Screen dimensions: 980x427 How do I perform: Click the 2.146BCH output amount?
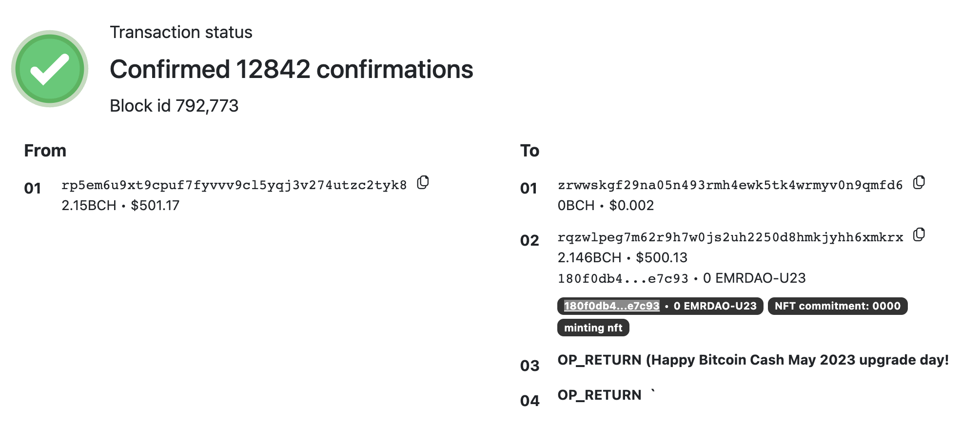(x=589, y=258)
